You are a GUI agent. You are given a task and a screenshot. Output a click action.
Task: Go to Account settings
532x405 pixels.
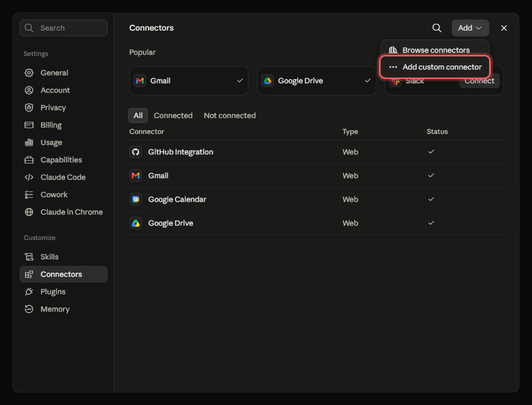tap(63, 90)
